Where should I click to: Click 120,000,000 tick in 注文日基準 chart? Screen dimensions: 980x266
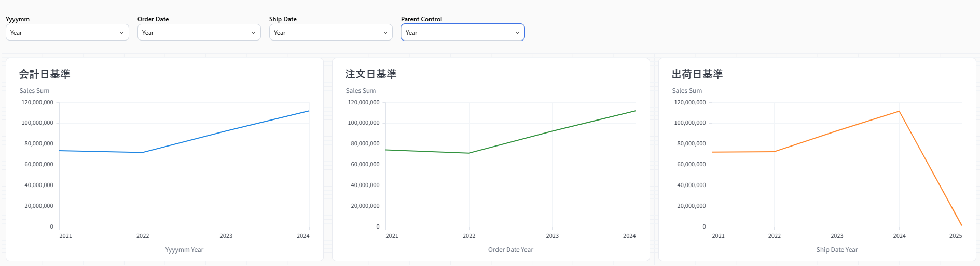click(x=364, y=103)
